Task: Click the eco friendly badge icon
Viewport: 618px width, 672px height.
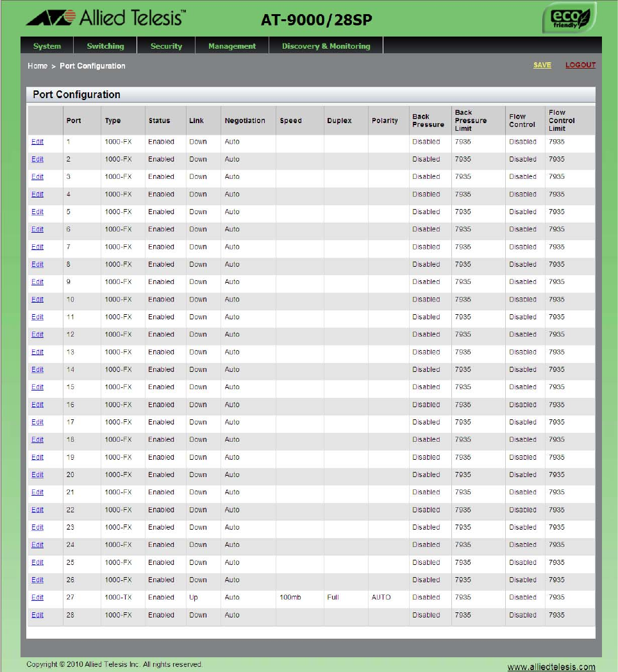Action: click(569, 18)
